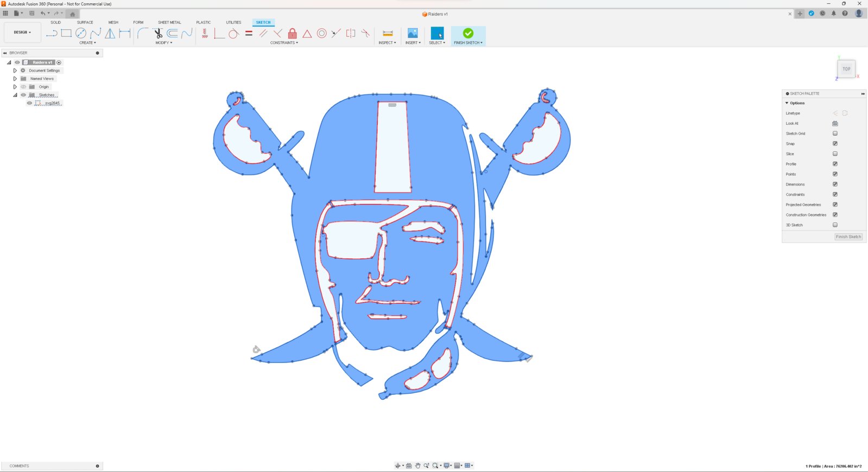Click the Save icon
Screen dimensions: 868x472
31,14
